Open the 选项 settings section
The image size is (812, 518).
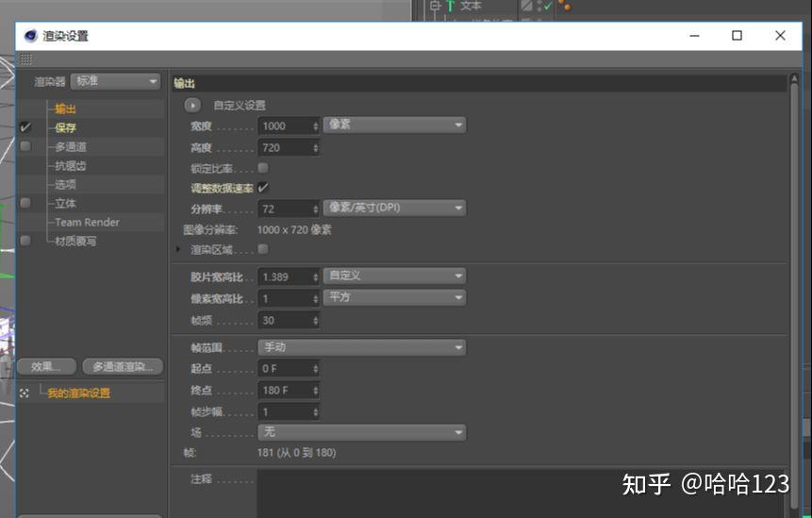click(x=65, y=184)
